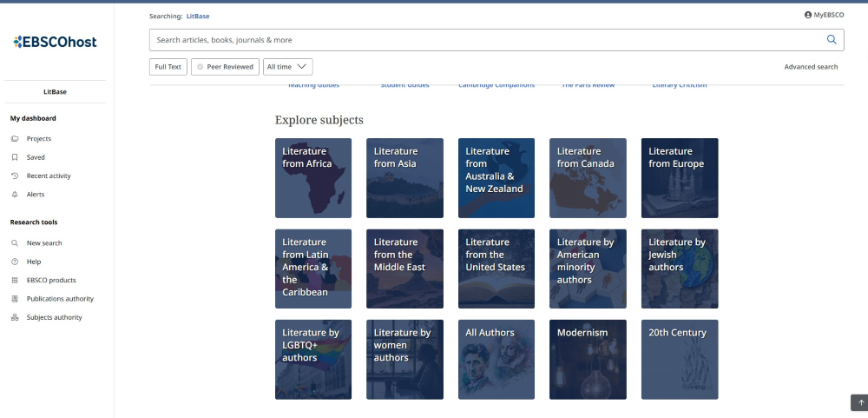This screenshot has height=418, width=868.
Task: Open Literature by women authors tile
Action: tap(404, 359)
